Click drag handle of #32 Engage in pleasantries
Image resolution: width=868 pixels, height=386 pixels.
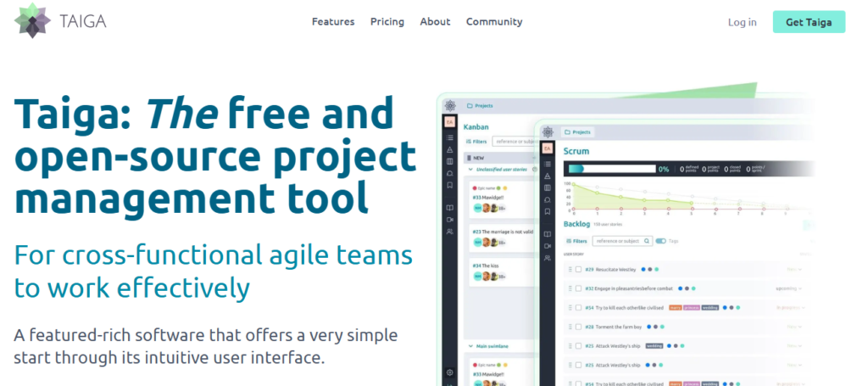click(570, 288)
